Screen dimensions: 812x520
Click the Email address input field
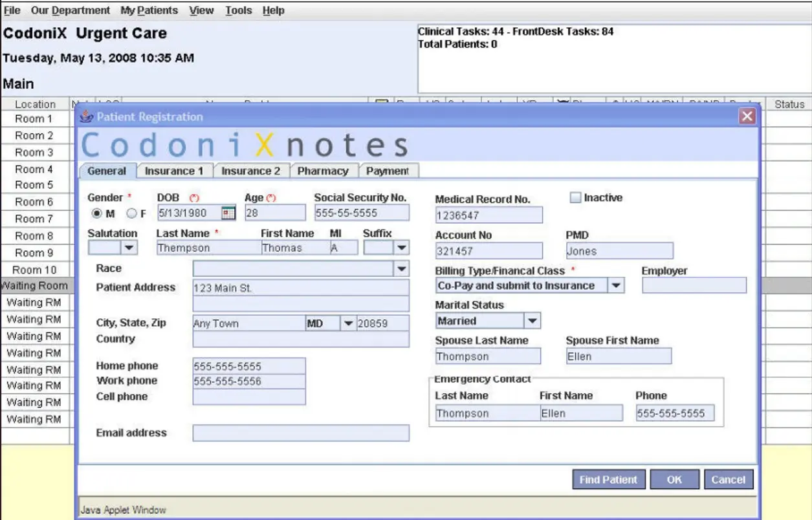(x=301, y=433)
